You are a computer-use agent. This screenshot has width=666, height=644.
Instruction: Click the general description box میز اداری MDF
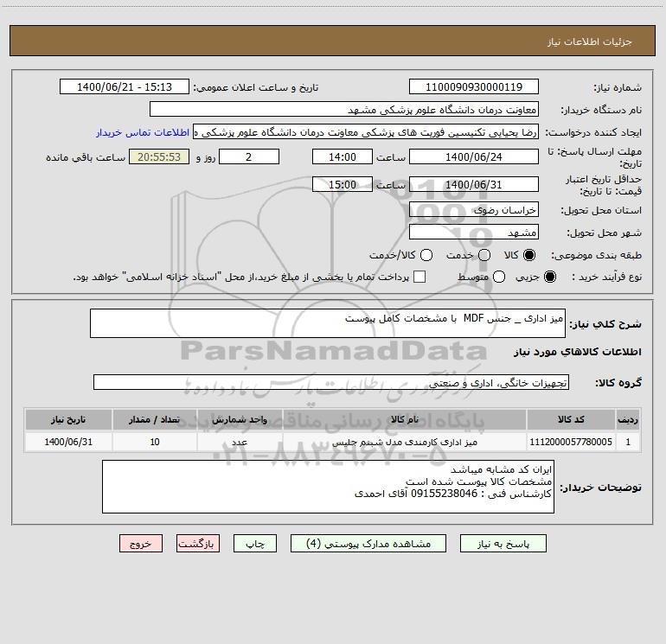[328, 323]
